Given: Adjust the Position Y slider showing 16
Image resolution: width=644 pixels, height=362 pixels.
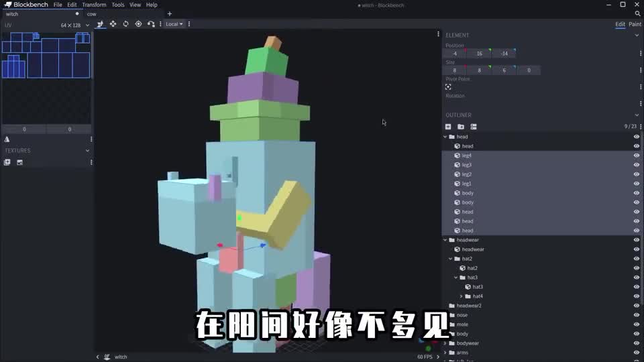Looking at the screenshot, I should pos(479,54).
